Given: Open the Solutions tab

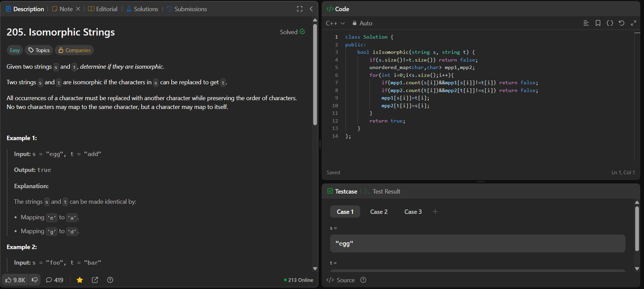Looking at the screenshot, I should coord(142,9).
